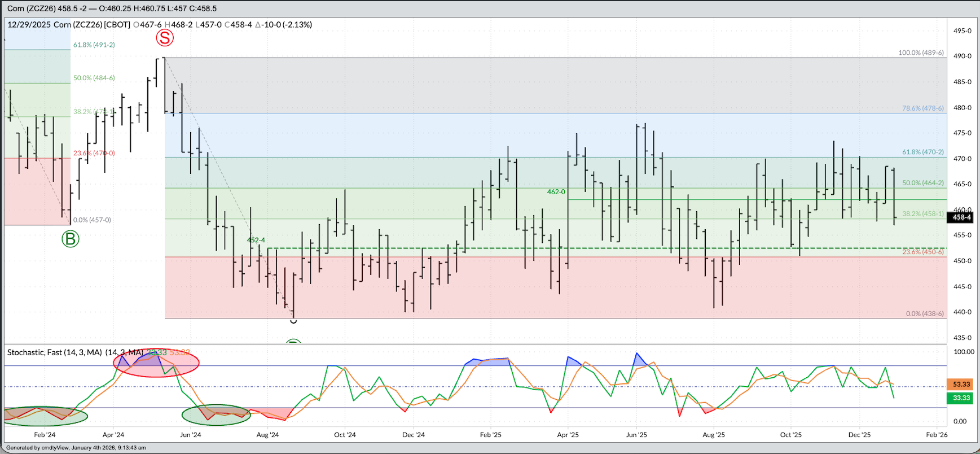The height and width of the screenshot is (454, 980).
Task: Click the 452-4 dashed support line label
Action: pos(256,240)
